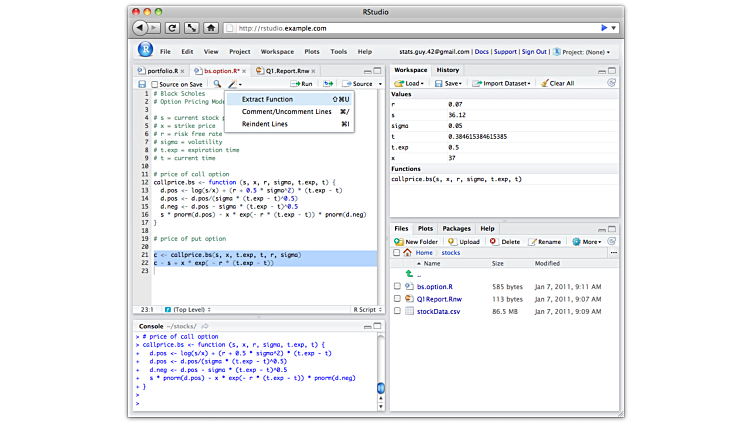Select Extract Function from the menu
The height and width of the screenshot is (423, 752).
(268, 99)
